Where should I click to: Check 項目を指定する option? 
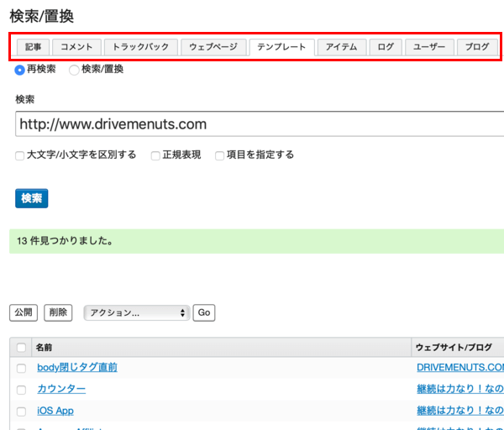coord(219,155)
